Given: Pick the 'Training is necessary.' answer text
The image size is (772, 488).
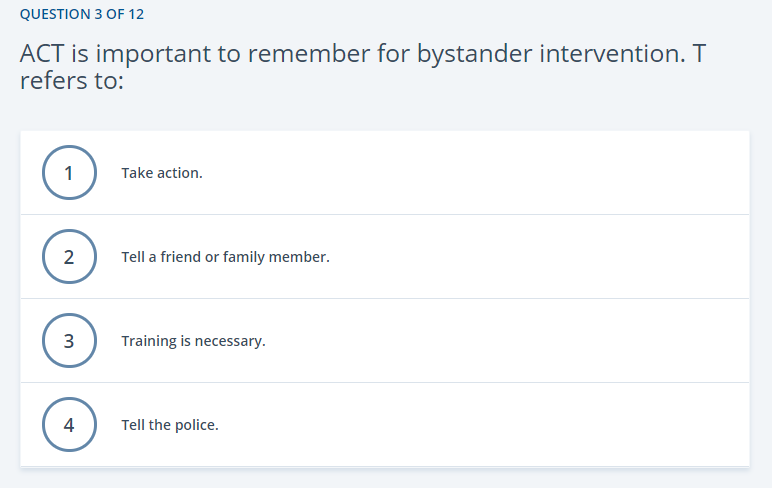Looking at the screenshot, I should (193, 341).
